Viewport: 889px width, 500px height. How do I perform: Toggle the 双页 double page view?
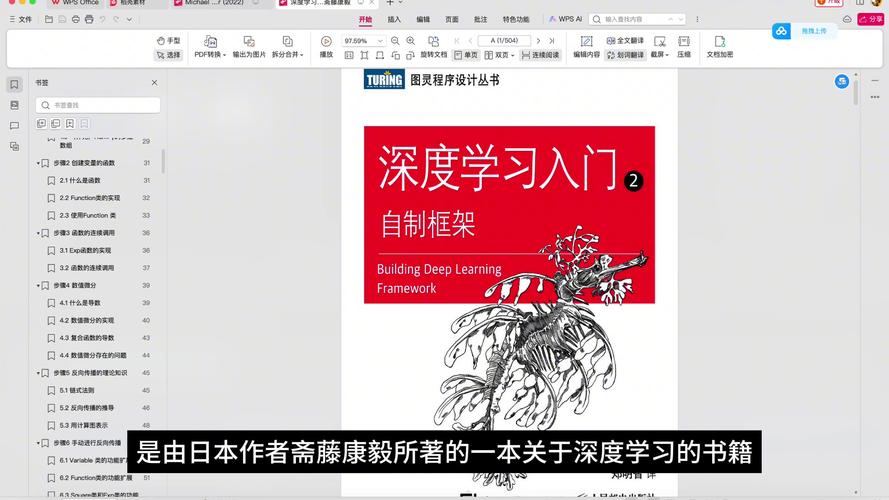point(499,55)
